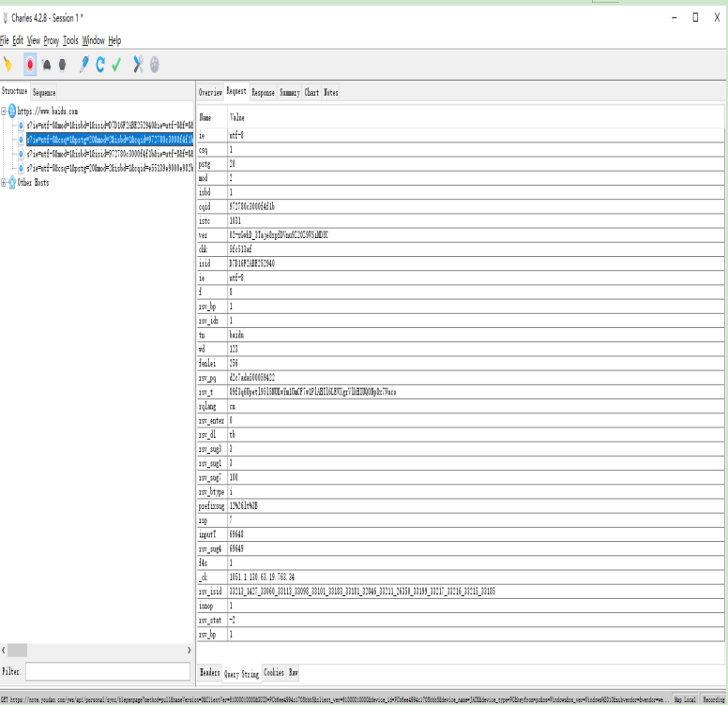Viewport: 728px width, 705px height.
Task: Open the Window menu
Action: pyautogui.click(x=93, y=40)
